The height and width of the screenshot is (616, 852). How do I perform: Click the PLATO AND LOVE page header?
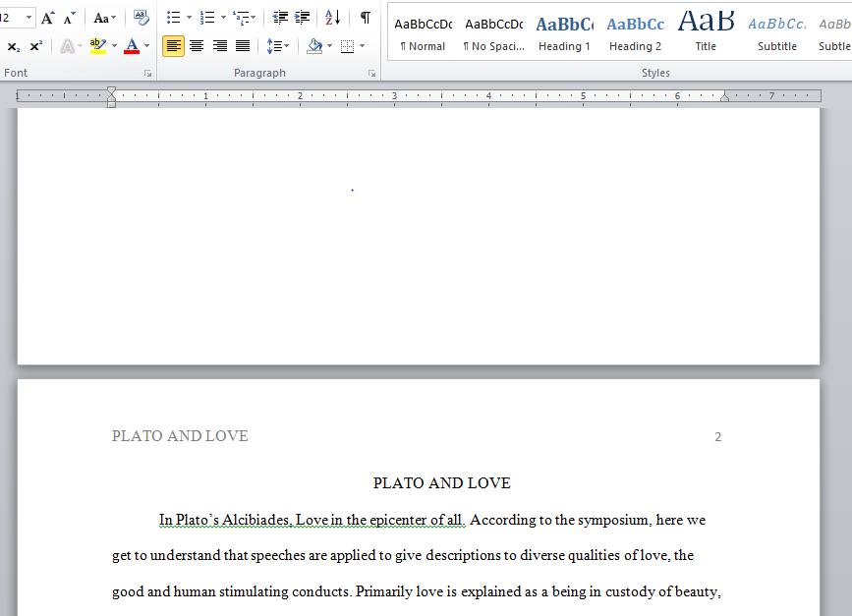click(x=180, y=436)
